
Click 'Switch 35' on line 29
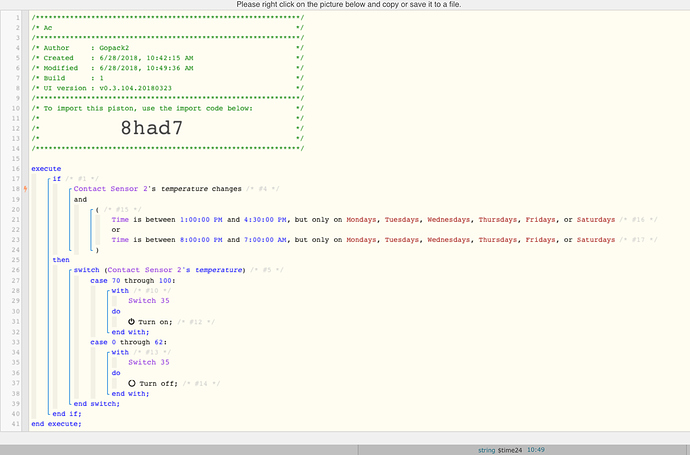tap(149, 301)
